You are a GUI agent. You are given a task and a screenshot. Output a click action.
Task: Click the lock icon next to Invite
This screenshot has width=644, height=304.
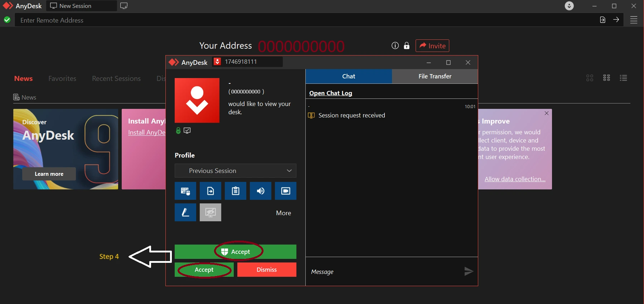pyautogui.click(x=406, y=46)
